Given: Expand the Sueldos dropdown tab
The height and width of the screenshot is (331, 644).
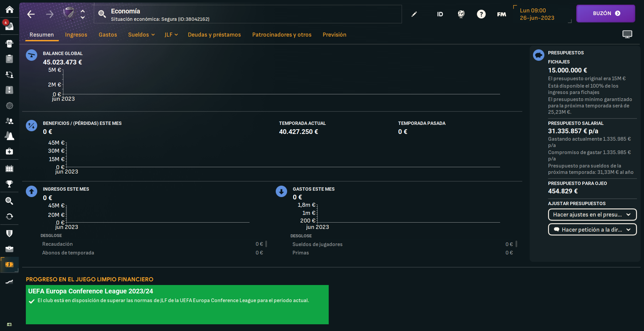Looking at the screenshot, I should point(142,35).
